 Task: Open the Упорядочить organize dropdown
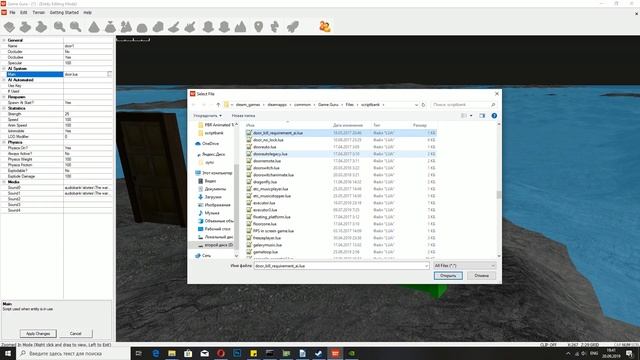pos(207,116)
